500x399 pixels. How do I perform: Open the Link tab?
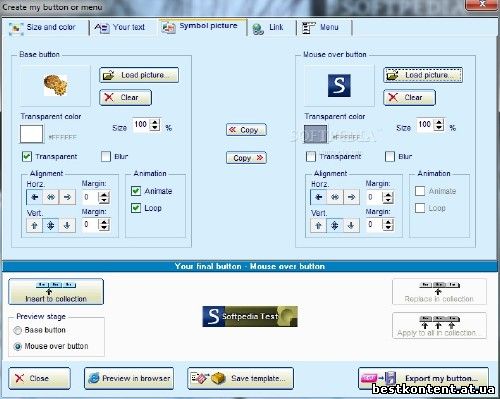pyautogui.click(x=271, y=27)
